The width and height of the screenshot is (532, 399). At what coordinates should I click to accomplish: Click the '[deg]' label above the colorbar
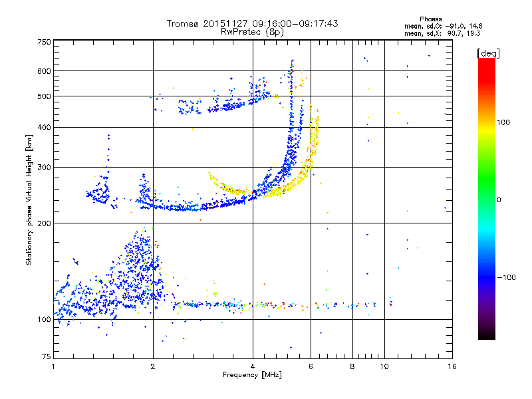(x=488, y=53)
